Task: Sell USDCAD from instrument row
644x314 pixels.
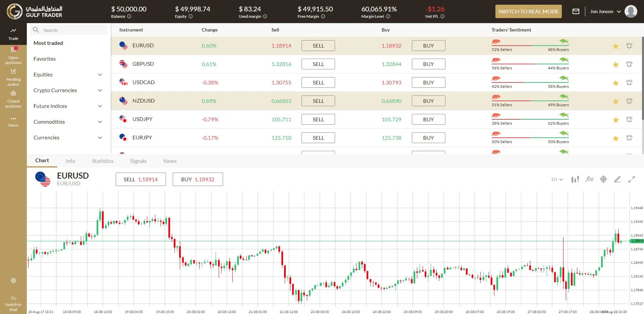Action: point(318,82)
